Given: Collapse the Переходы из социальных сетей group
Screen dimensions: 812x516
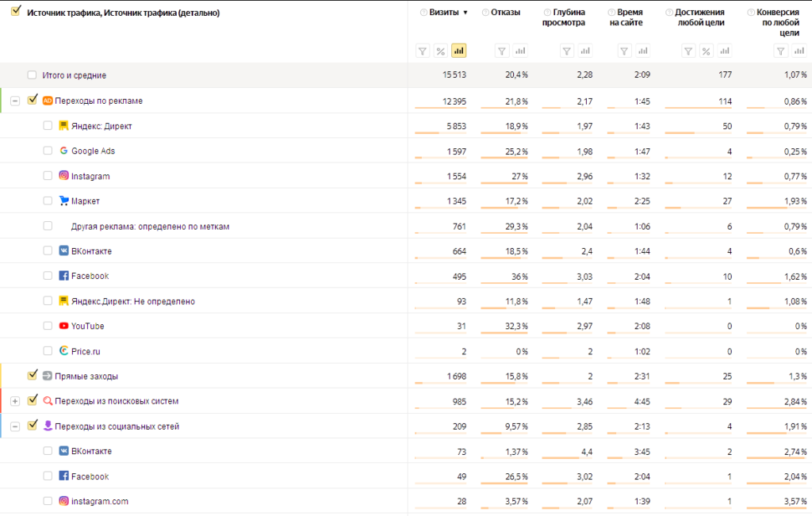Looking at the screenshot, I should (15, 426).
